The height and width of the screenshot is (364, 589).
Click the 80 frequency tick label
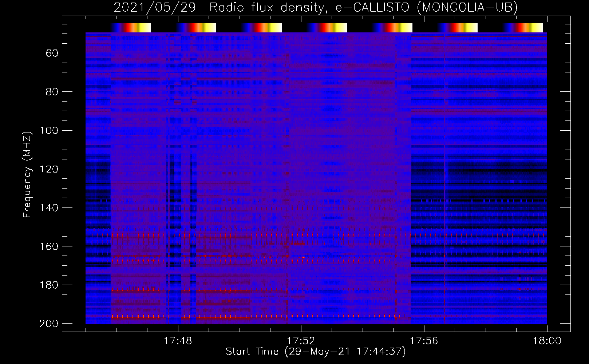(x=52, y=92)
